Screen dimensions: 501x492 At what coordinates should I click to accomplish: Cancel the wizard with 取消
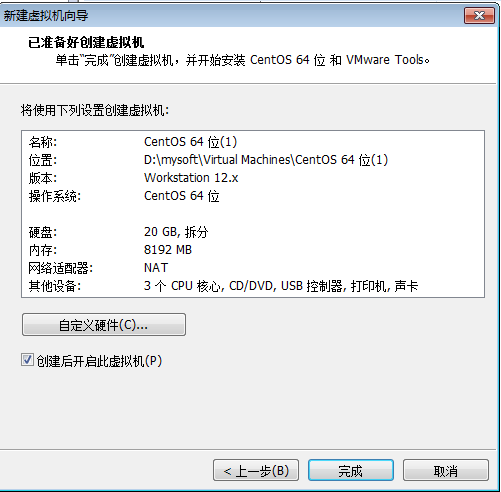[x=446, y=470]
